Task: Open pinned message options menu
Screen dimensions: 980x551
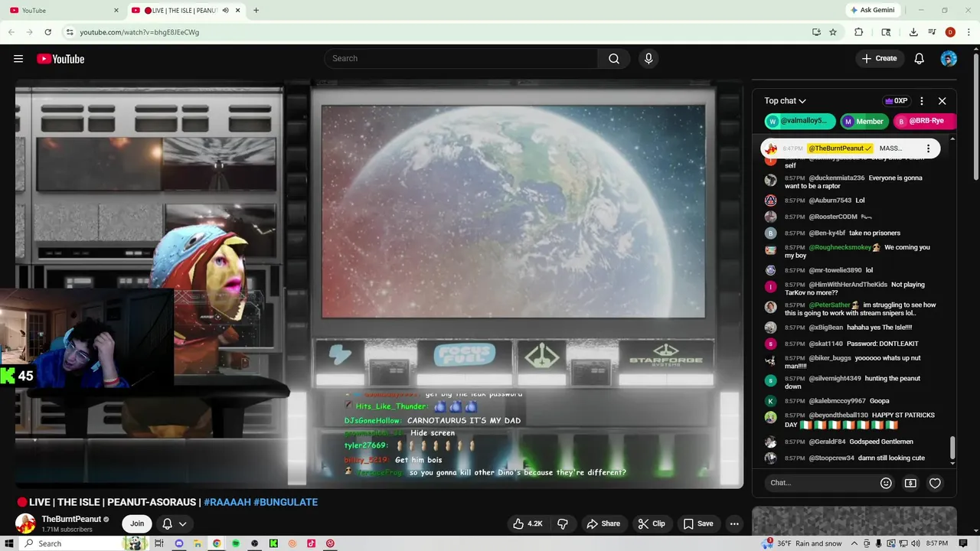Action: tap(928, 148)
